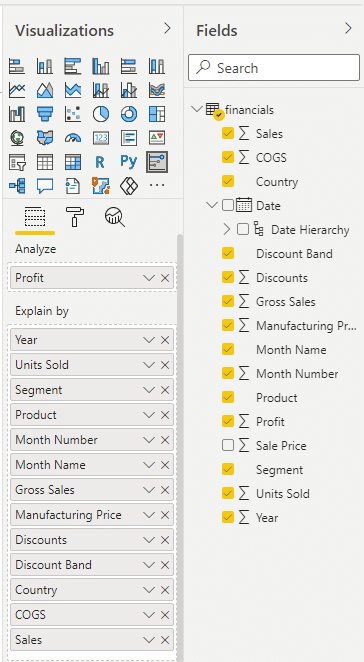Select the Pie chart visualization icon

click(101, 114)
